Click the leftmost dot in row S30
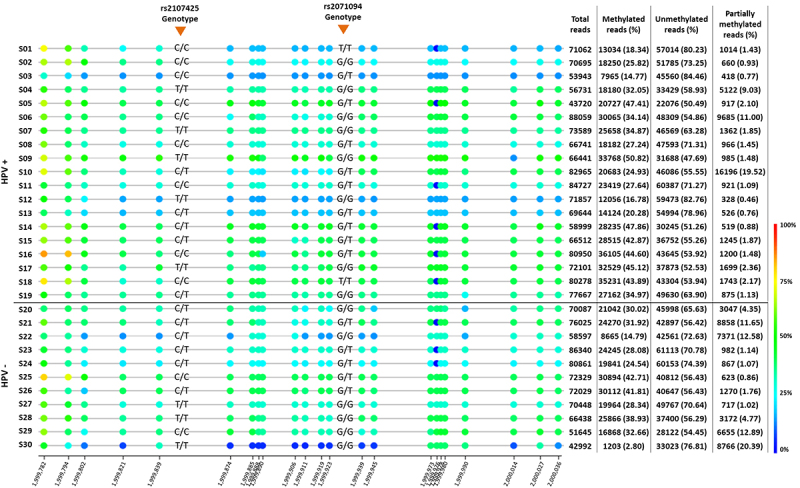This screenshot has width=800, height=488. point(42,444)
